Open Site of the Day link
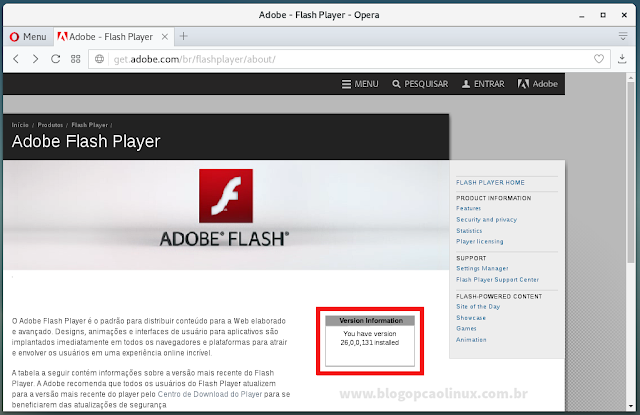 pos(478,306)
